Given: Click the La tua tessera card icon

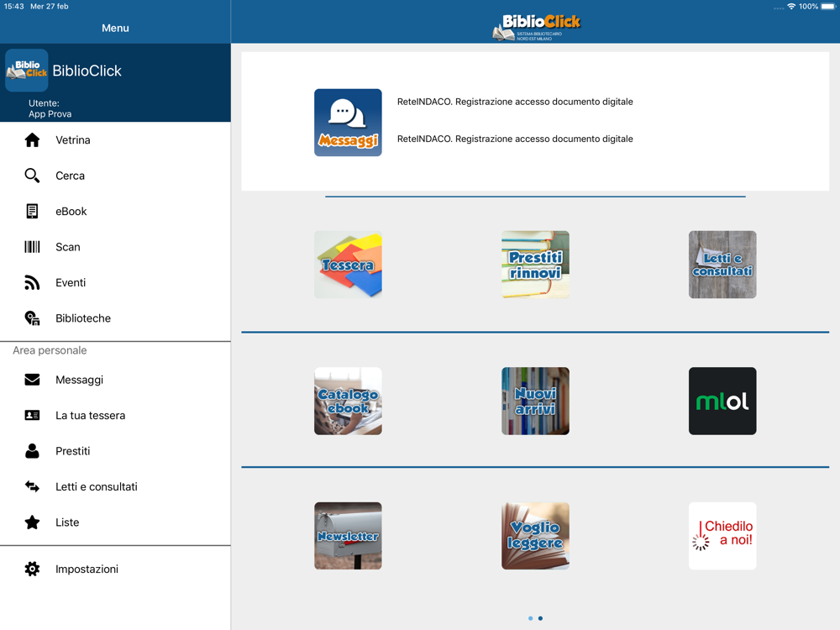Looking at the screenshot, I should point(32,415).
